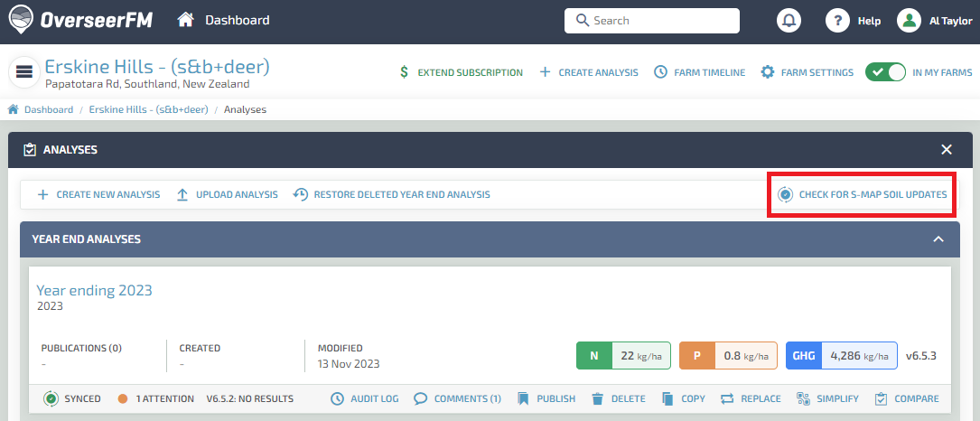Screen dimensions: 980x421
Task: Click the breadcrumb home icon
Action: 13,109
